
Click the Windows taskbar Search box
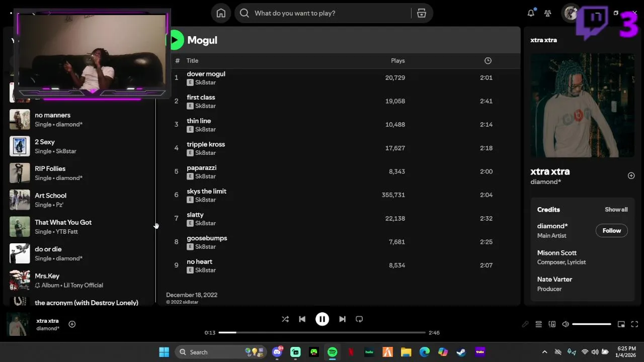tap(221, 352)
